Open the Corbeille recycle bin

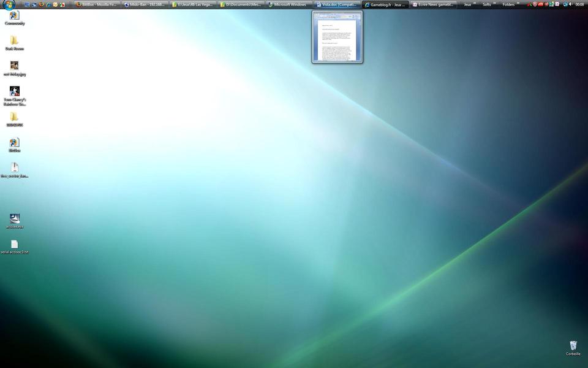(x=573, y=346)
